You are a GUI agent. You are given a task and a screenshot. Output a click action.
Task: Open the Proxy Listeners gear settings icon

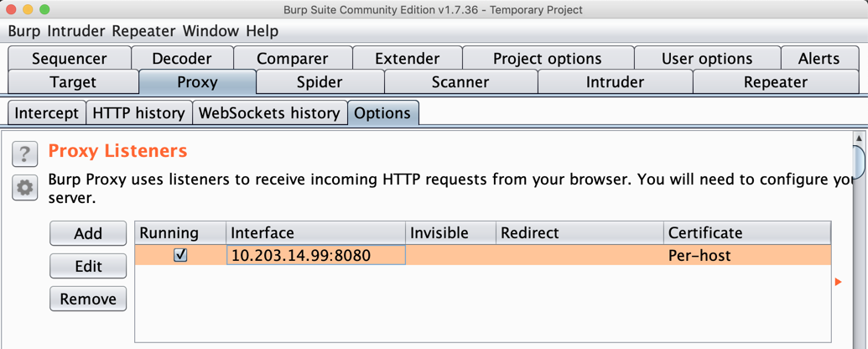click(24, 188)
